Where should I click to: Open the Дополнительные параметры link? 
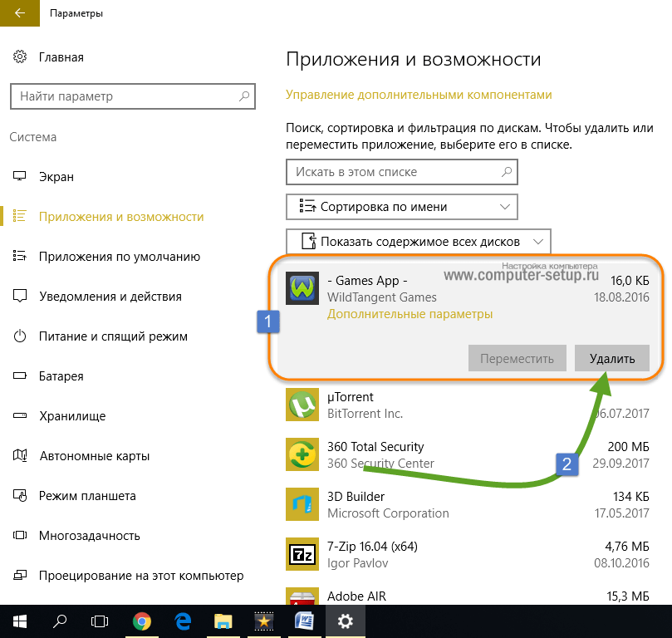coord(410,314)
